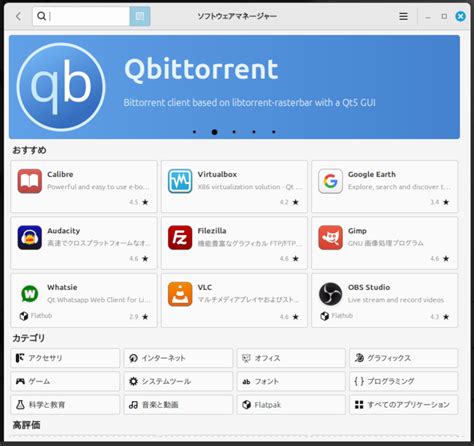Click the Qbittorrent banner description text

coord(249,103)
